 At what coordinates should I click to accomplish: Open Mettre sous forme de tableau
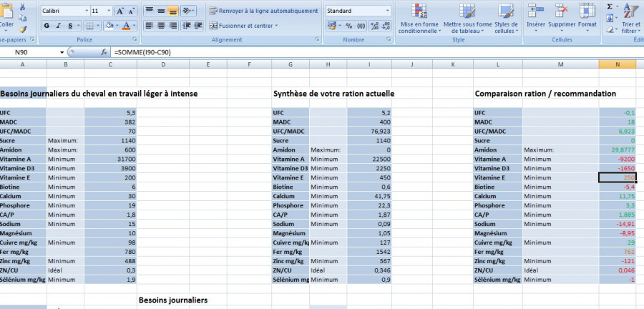coord(467,19)
